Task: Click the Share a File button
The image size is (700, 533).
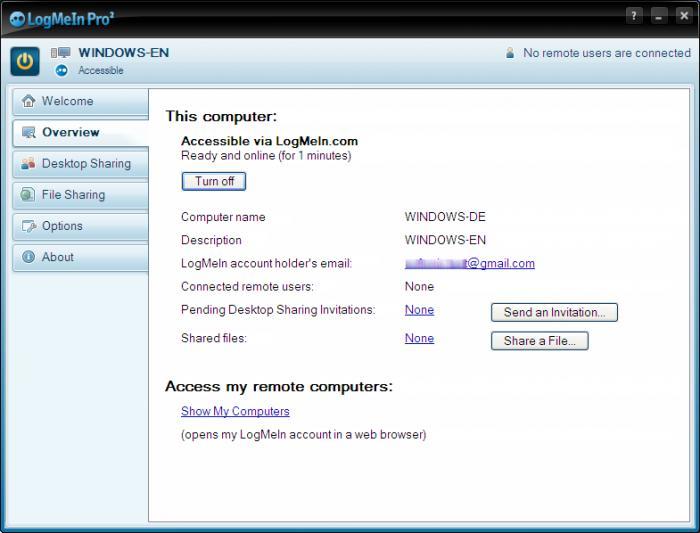Action: coord(539,341)
